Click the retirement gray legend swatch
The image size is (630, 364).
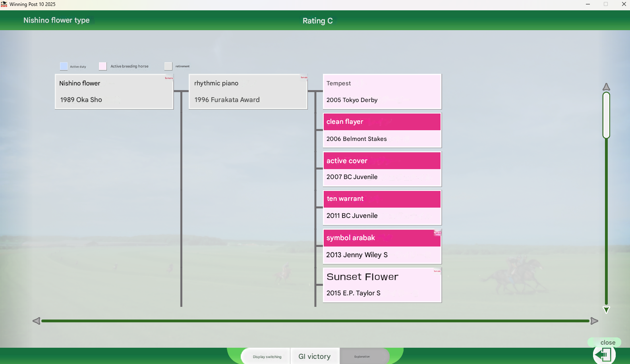pos(168,66)
